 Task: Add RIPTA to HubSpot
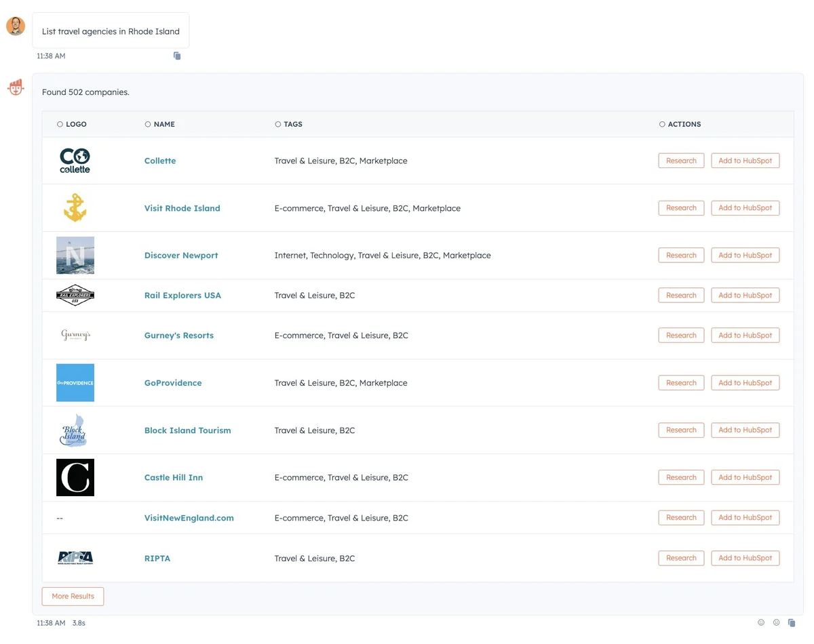745,558
